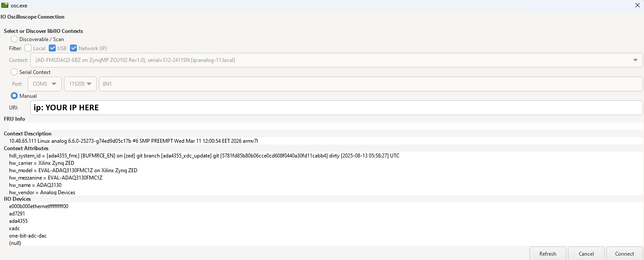The width and height of the screenshot is (644, 260).
Task: Select the xadc device entry
Action: pyautogui.click(x=14, y=228)
